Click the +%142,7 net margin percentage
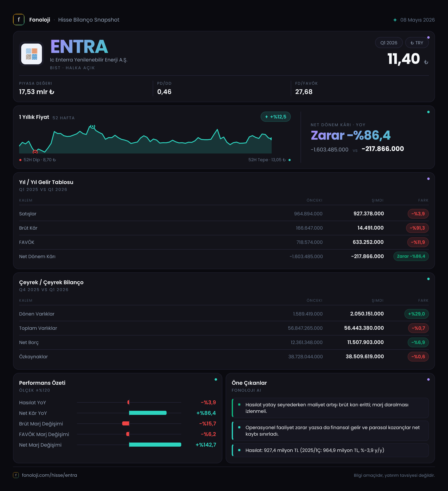448x491 pixels. click(x=206, y=445)
